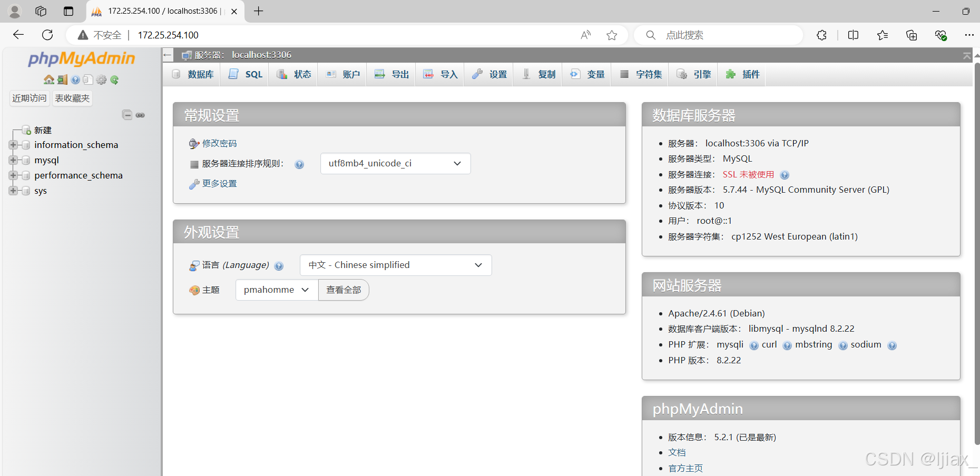
Task: Expand the mysql database plus sign
Action: coord(13,160)
